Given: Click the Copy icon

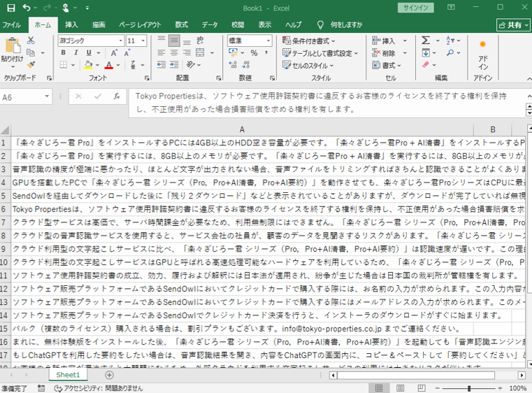Looking at the screenshot, I should click(31, 52).
